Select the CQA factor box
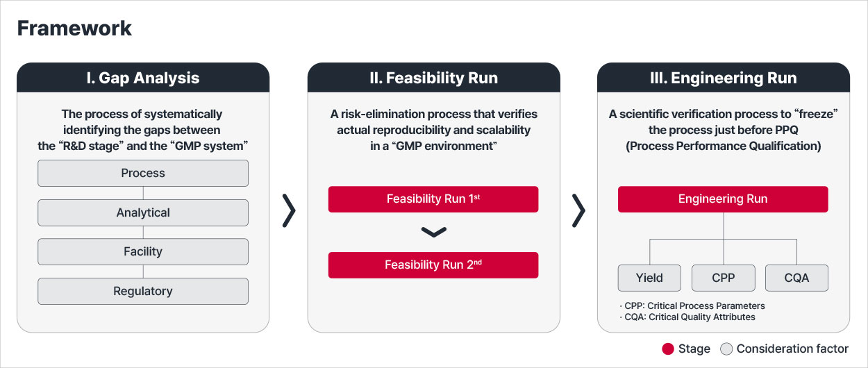 coord(796,278)
